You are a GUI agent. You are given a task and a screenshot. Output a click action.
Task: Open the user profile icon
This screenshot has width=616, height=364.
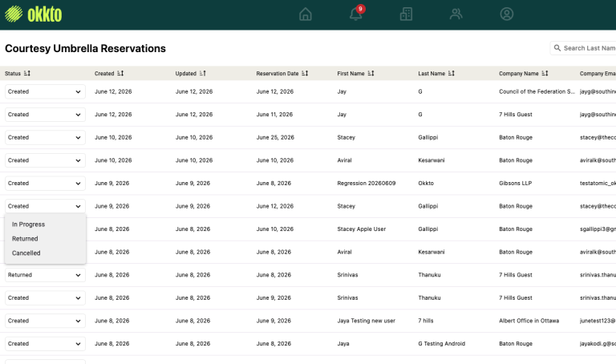pyautogui.click(x=506, y=14)
